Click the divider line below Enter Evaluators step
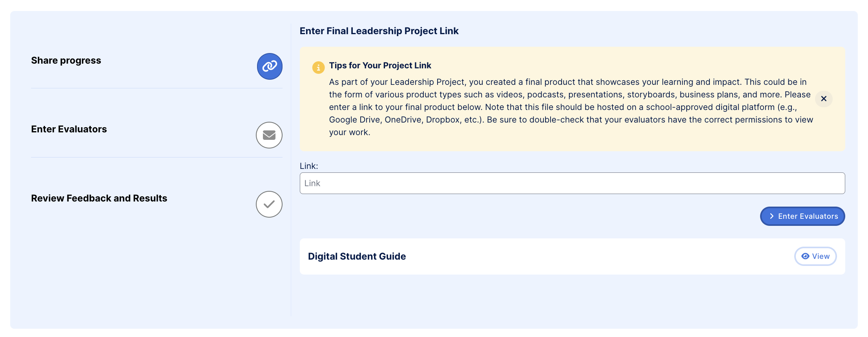The height and width of the screenshot is (337, 868). (x=157, y=157)
